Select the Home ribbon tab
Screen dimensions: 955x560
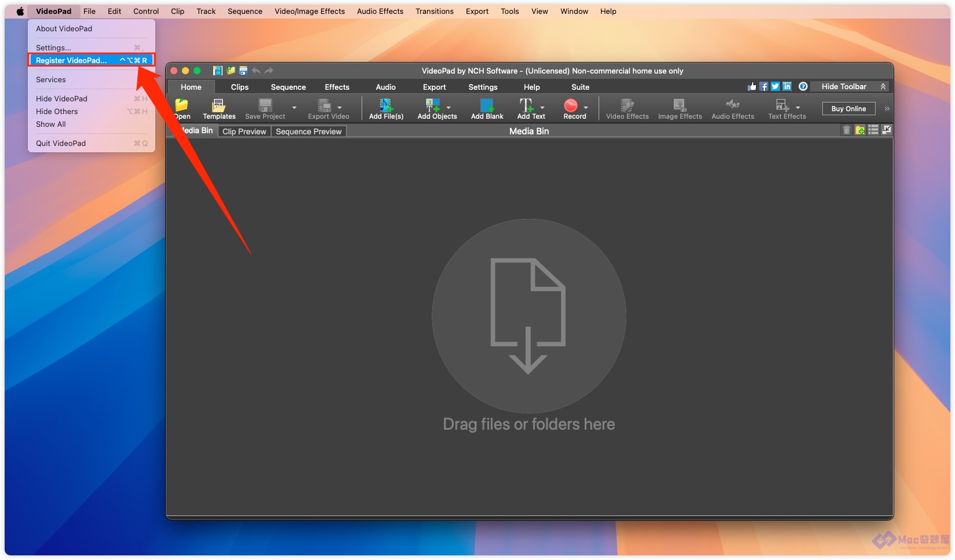click(x=191, y=87)
